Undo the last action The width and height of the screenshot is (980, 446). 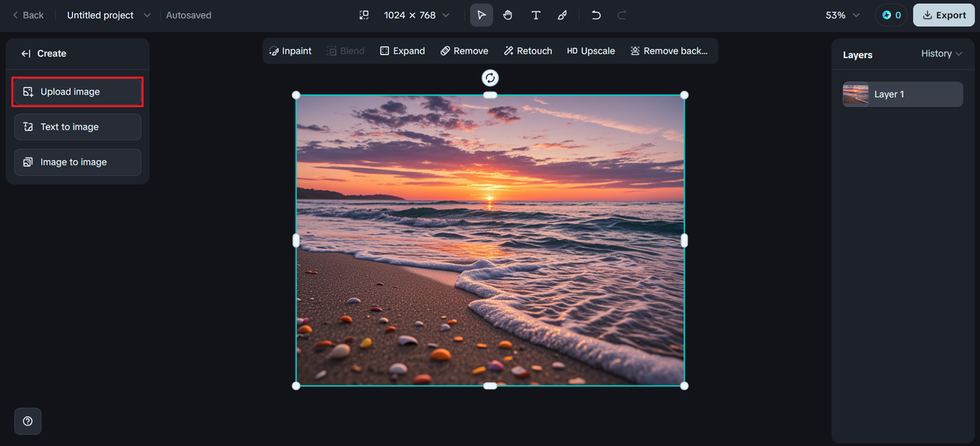pos(596,15)
